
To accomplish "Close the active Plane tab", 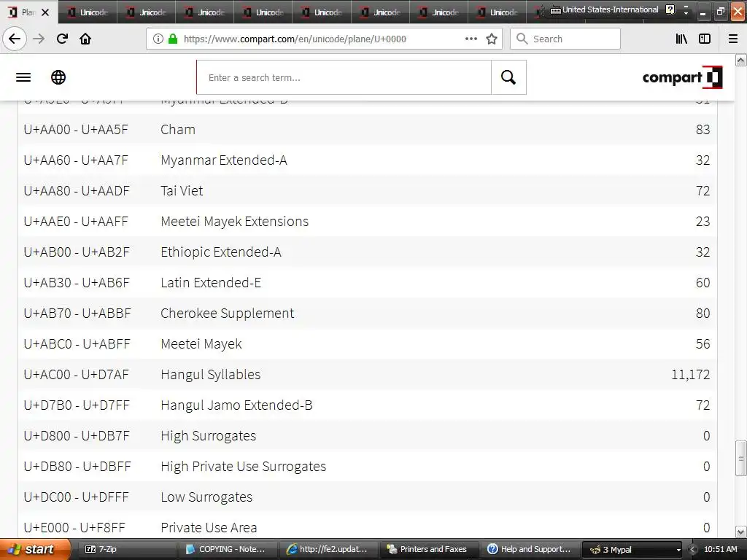I will click(45, 12).
